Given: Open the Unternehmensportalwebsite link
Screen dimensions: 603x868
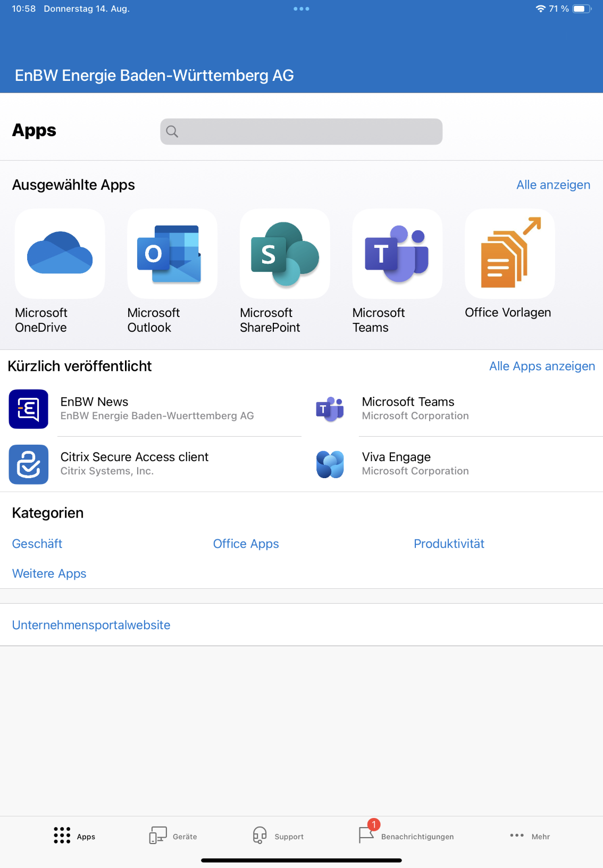Looking at the screenshot, I should (91, 625).
